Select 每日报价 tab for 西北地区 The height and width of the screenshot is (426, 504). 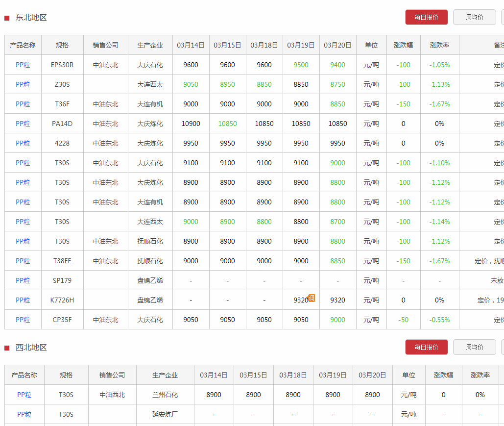tap(426, 347)
